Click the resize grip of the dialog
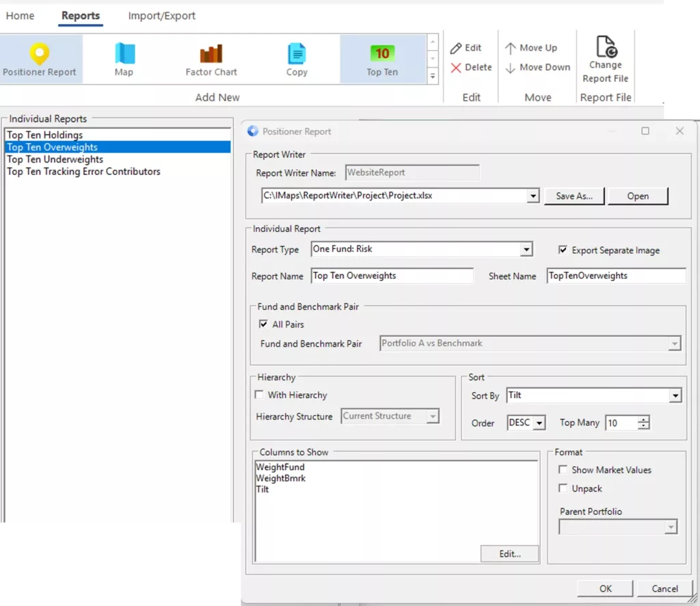The image size is (700, 606). click(x=693, y=598)
